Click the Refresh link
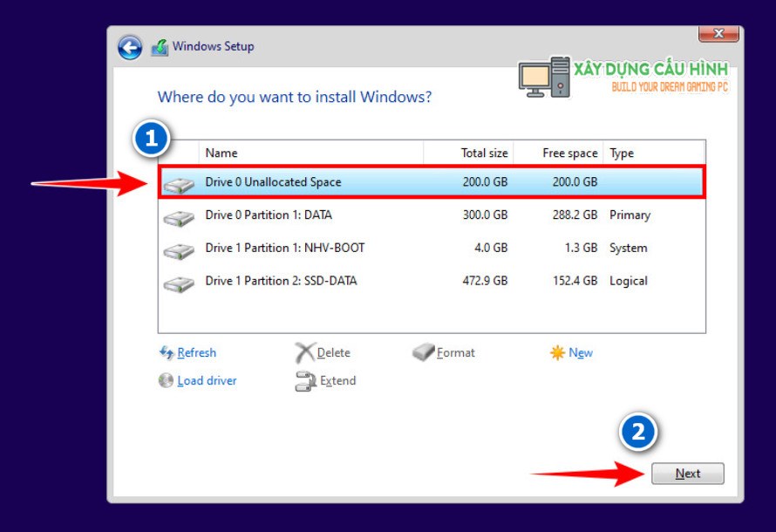Image resolution: width=776 pixels, height=532 pixels. click(x=196, y=352)
